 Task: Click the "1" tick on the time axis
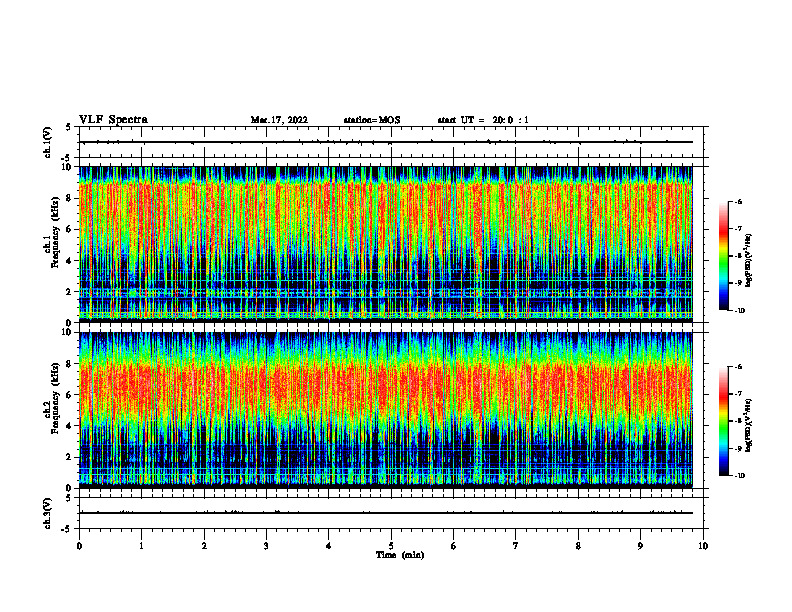[x=141, y=546]
